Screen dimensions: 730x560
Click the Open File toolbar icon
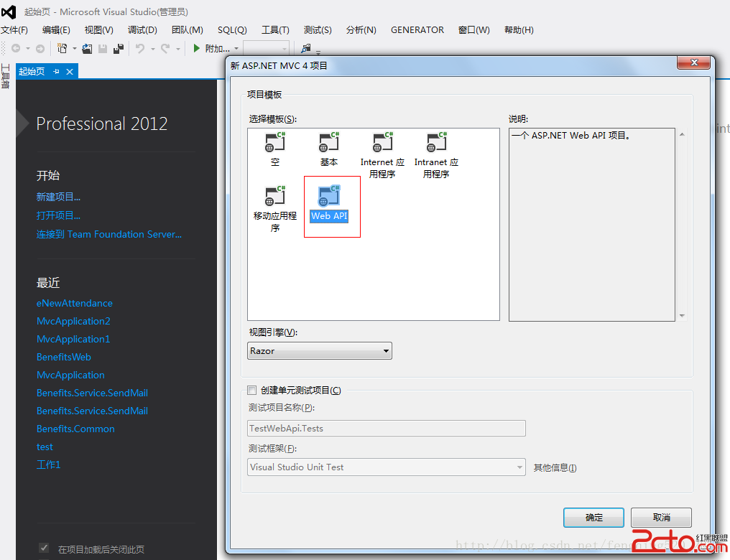tap(87, 48)
